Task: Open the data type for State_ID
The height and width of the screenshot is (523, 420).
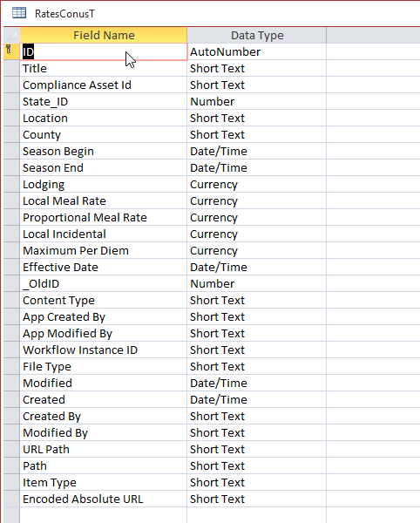Action: tap(257, 101)
